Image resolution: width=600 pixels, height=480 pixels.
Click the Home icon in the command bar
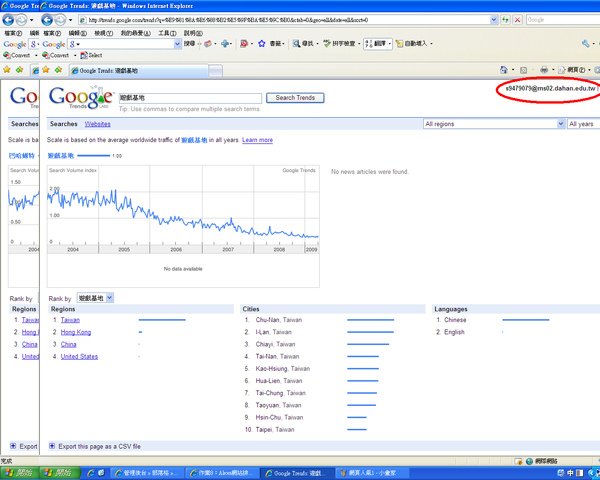pos(504,70)
